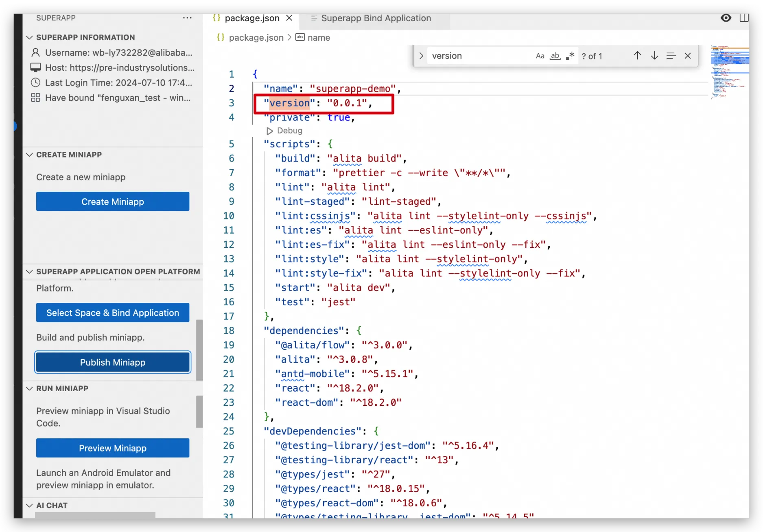This screenshot has height=532, width=763.
Task: Click name in breadcrumb
Action: [x=319, y=37]
